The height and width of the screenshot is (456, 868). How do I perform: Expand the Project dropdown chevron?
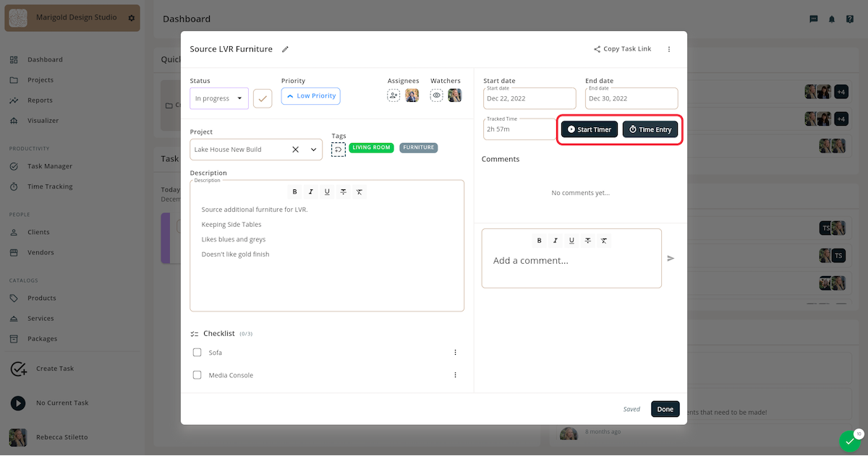coord(314,150)
